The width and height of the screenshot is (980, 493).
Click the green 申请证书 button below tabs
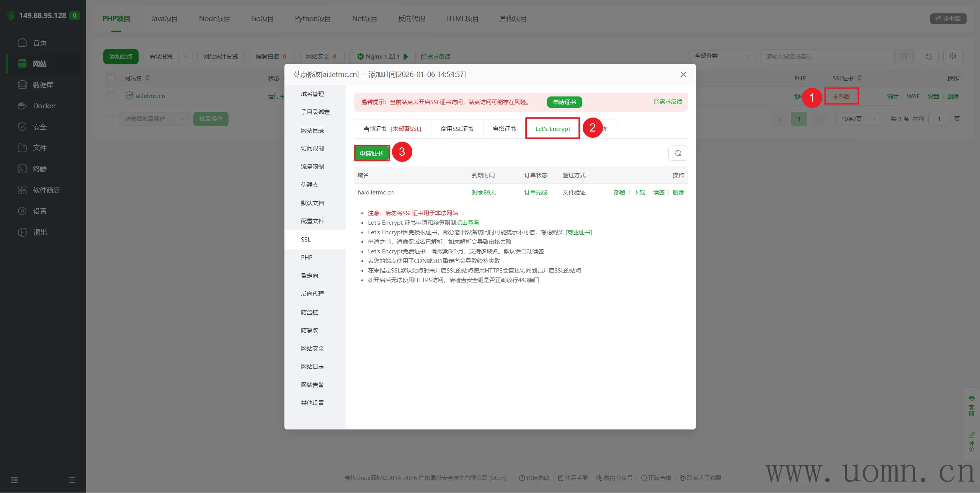[371, 153]
